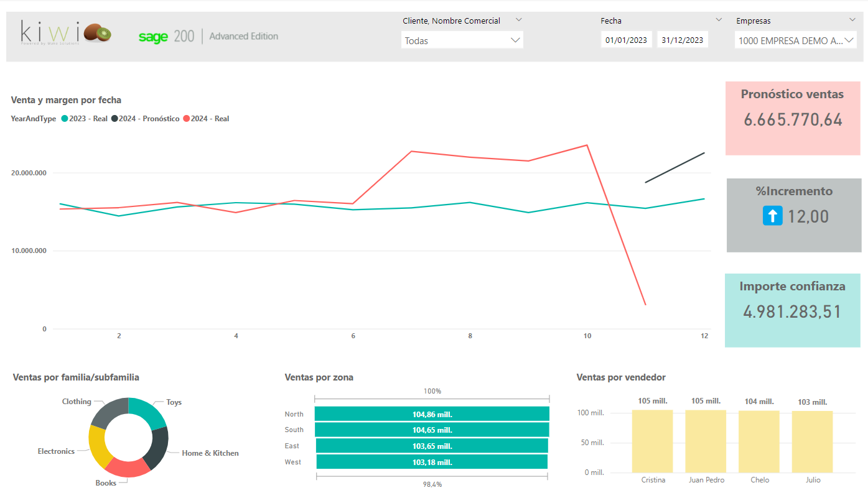This screenshot has height=498, width=868.
Task: Click the Importe confianza card
Action: (x=793, y=310)
